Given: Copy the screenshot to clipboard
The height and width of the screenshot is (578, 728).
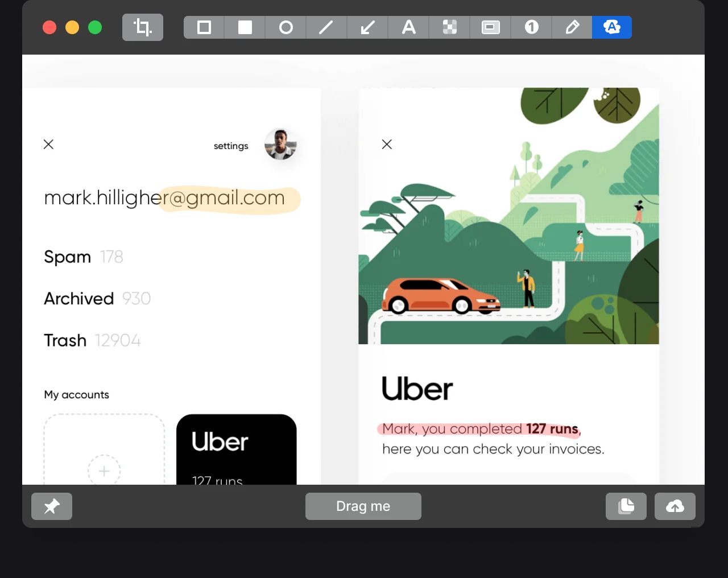Looking at the screenshot, I should click(x=626, y=506).
